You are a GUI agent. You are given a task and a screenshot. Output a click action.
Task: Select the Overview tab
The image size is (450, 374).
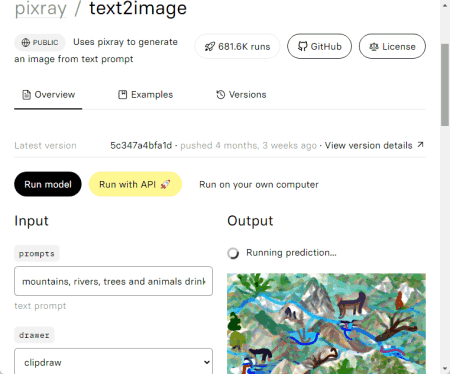[x=48, y=95]
